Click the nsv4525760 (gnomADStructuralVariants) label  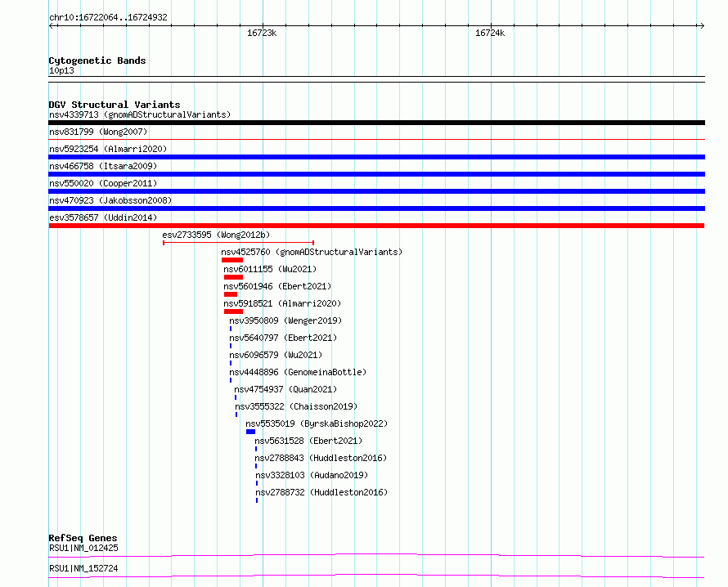click(x=312, y=252)
